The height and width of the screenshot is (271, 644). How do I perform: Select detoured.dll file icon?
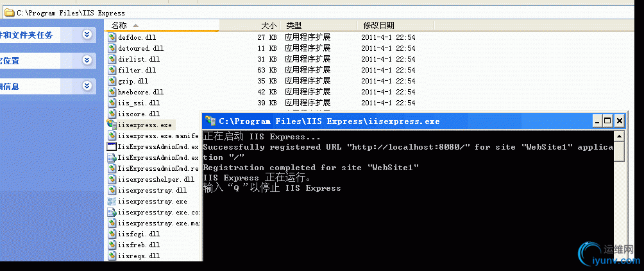tap(112, 48)
